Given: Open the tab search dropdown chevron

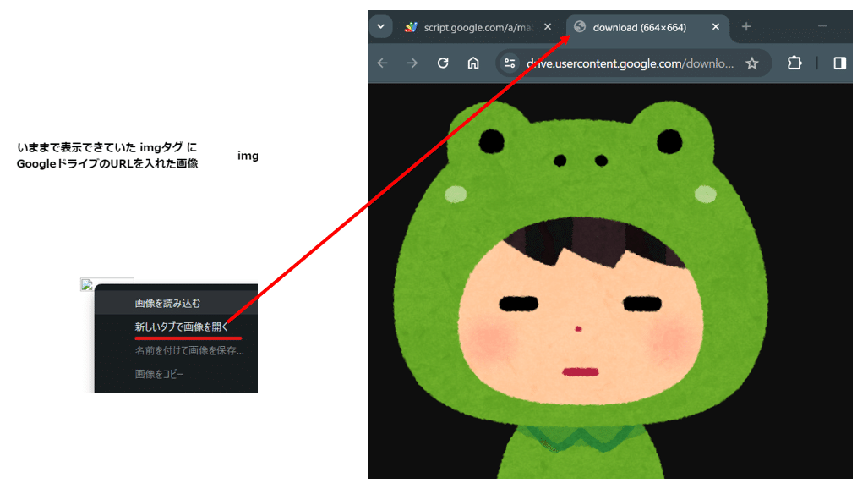Looking at the screenshot, I should pyautogui.click(x=381, y=26).
